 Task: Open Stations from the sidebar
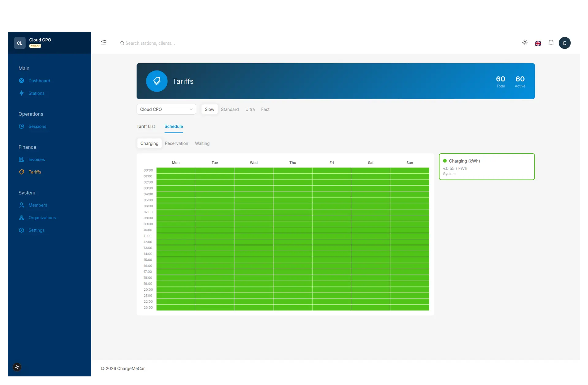36,93
